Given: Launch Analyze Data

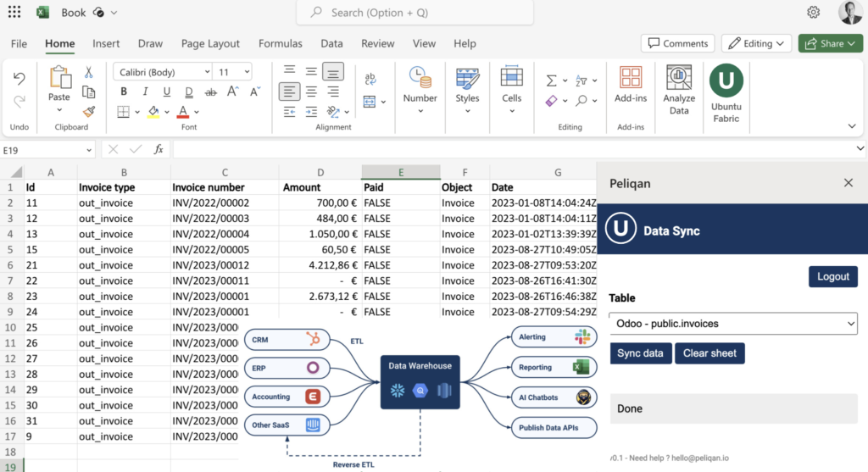Looking at the screenshot, I should click(x=679, y=90).
